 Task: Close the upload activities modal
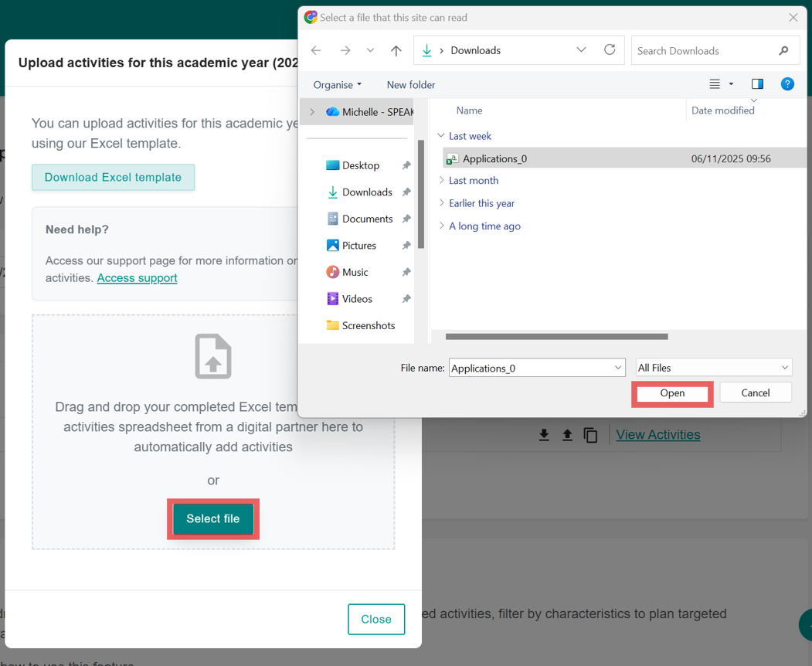pyautogui.click(x=376, y=619)
